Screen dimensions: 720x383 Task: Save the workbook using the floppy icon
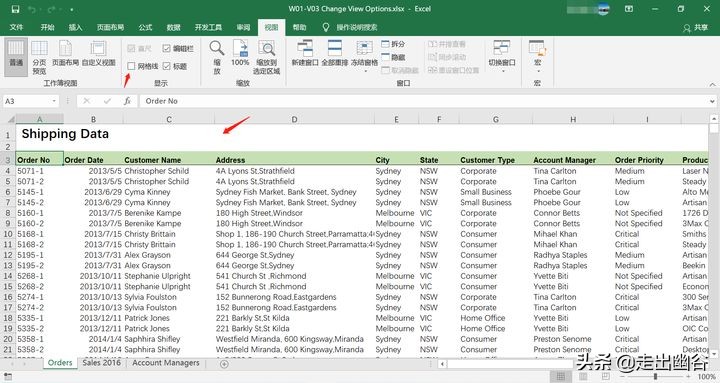point(15,9)
